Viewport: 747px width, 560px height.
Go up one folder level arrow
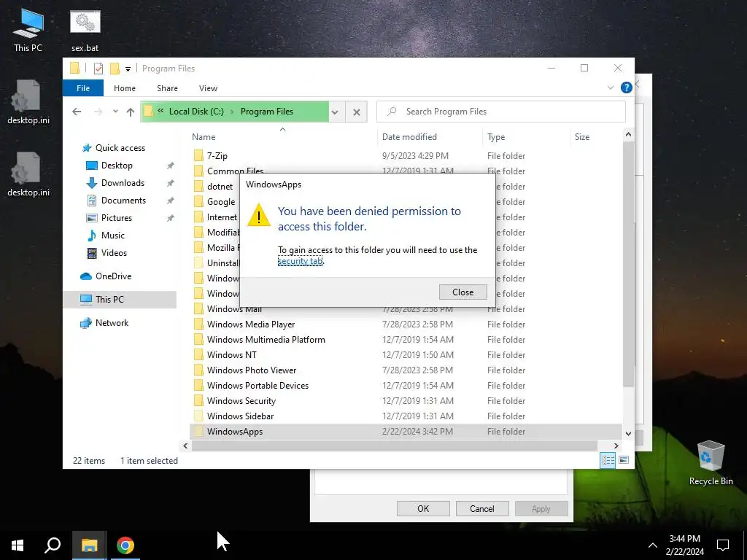click(x=130, y=112)
